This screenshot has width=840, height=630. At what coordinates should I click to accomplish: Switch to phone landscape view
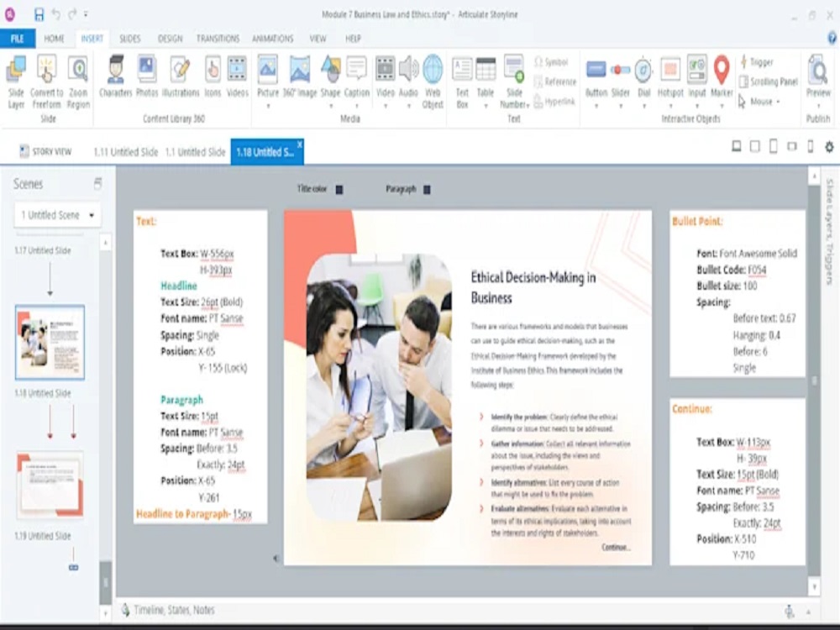792,145
